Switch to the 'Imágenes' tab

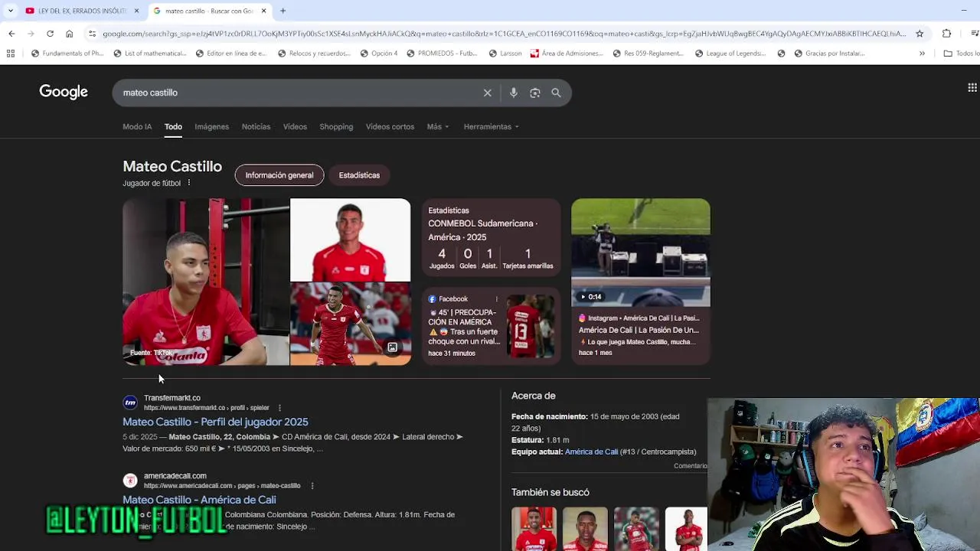point(211,127)
